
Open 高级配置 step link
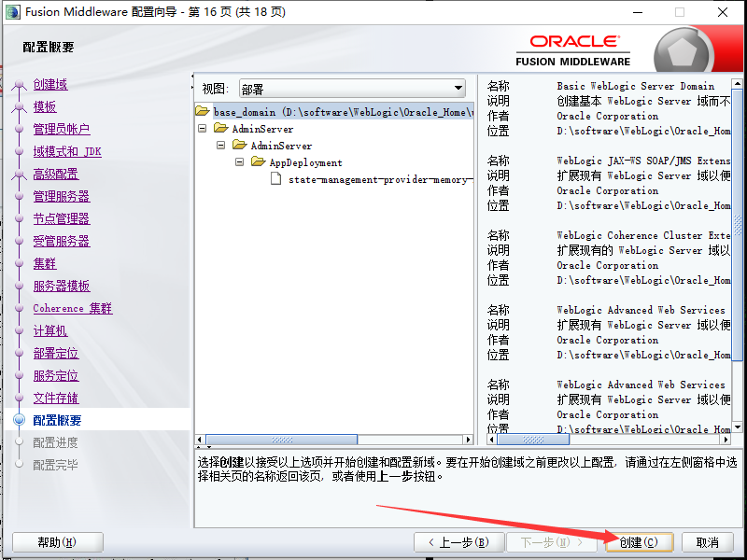pyautogui.click(x=56, y=174)
